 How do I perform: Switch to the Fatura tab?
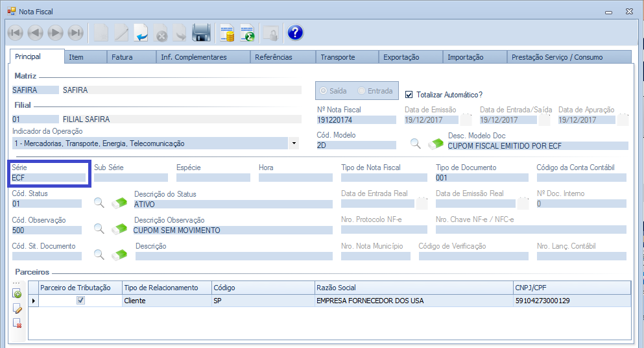pyautogui.click(x=122, y=57)
